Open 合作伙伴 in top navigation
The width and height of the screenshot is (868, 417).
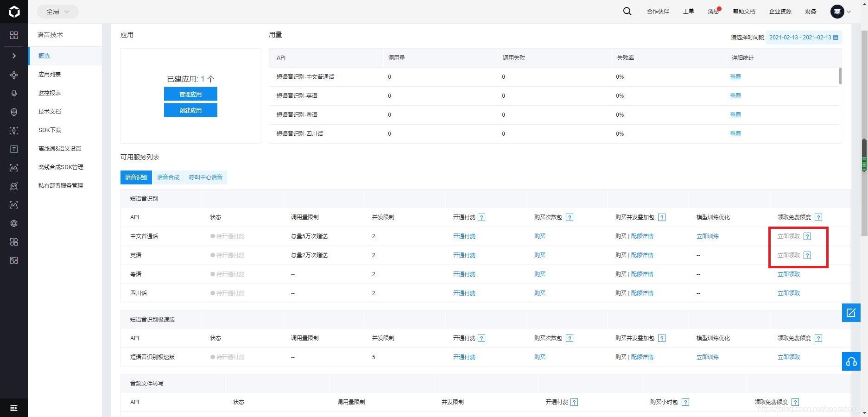click(658, 12)
